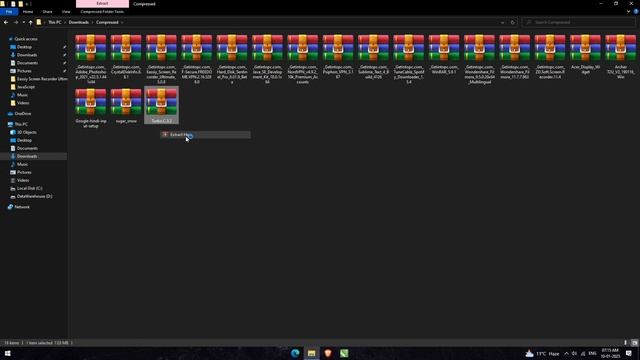
Task: Open the Home ribbon tab
Action: (28, 12)
